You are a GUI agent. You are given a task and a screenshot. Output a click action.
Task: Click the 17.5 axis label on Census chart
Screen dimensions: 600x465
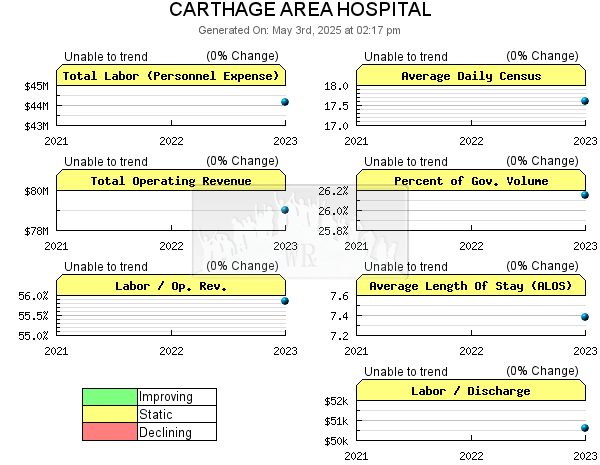[336, 106]
